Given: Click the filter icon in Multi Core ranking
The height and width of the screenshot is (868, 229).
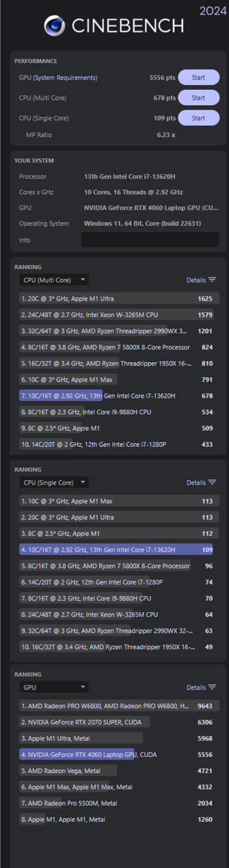Looking at the screenshot, I should 212,280.
